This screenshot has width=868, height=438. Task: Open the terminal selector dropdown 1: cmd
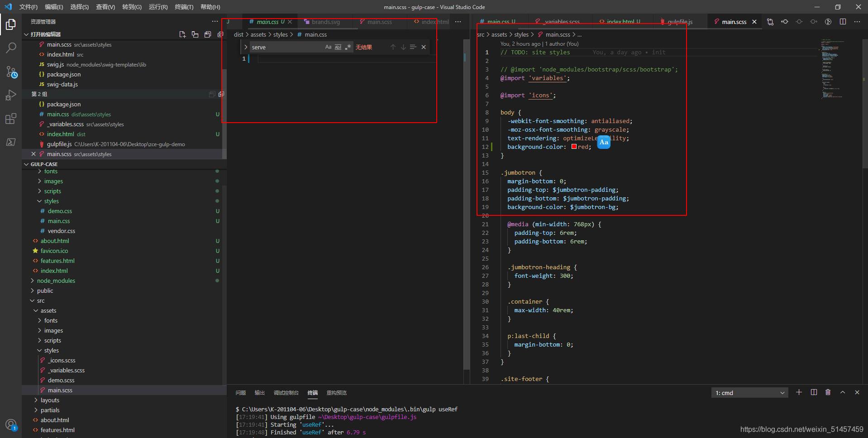tap(749, 393)
